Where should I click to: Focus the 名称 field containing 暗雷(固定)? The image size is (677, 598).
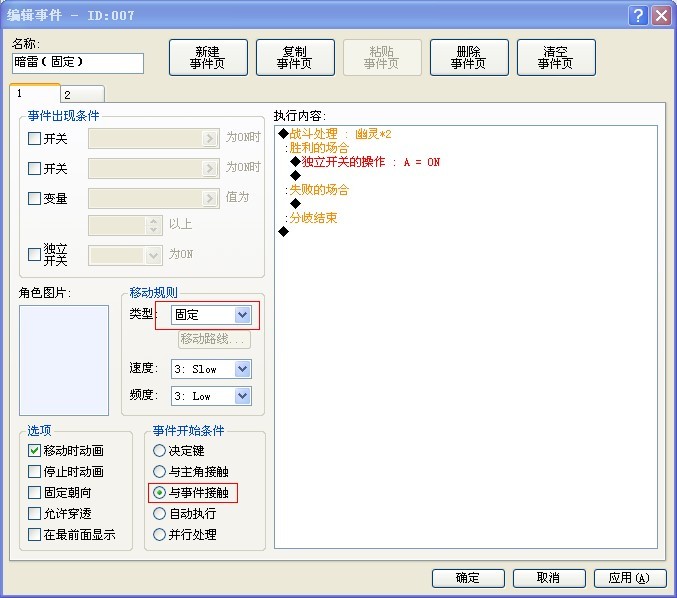coord(78,63)
